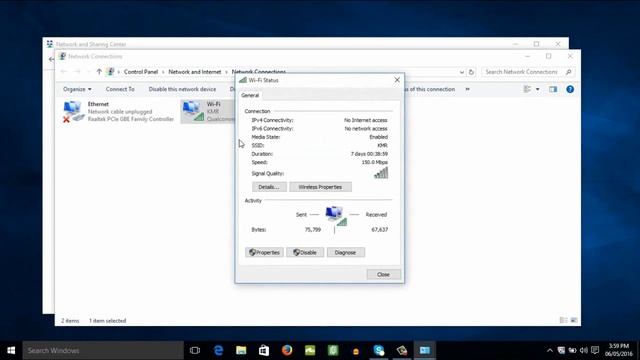Viewport: 640px width, 360px height.
Task: Open the Control Panel taskbar window
Action: pos(424,350)
